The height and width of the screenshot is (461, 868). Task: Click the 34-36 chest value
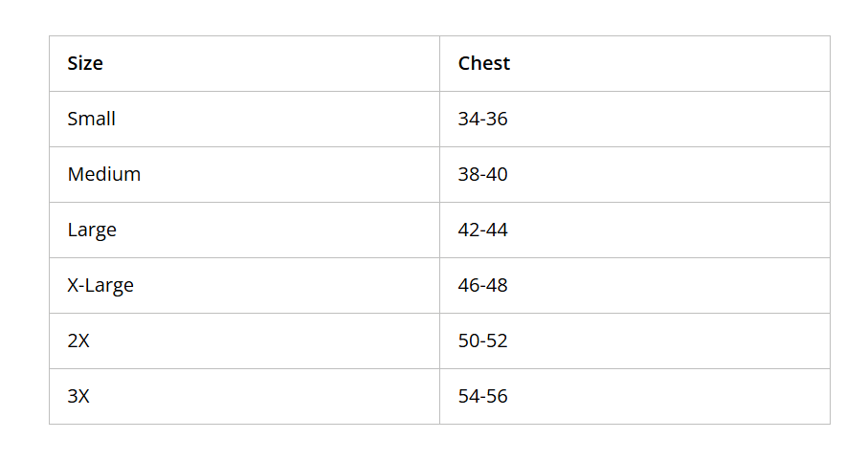tap(482, 119)
